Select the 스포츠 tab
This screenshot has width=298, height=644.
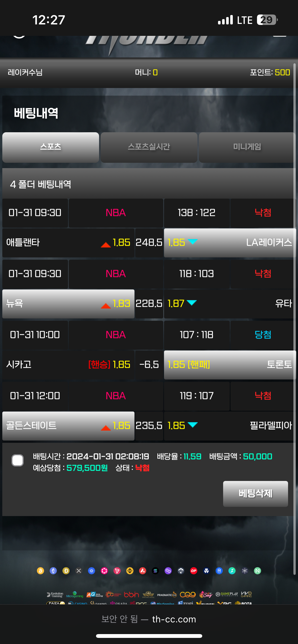coord(51,147)
